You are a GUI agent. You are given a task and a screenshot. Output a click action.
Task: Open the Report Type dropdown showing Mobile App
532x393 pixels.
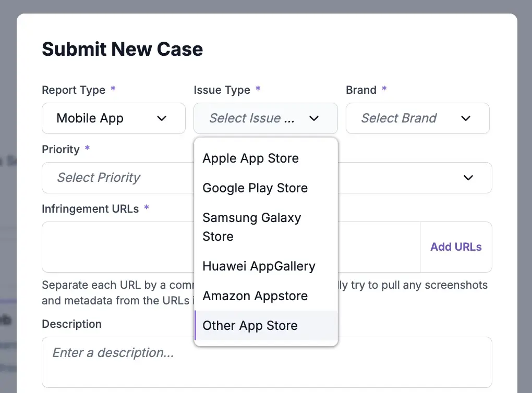tap(114, 118)
